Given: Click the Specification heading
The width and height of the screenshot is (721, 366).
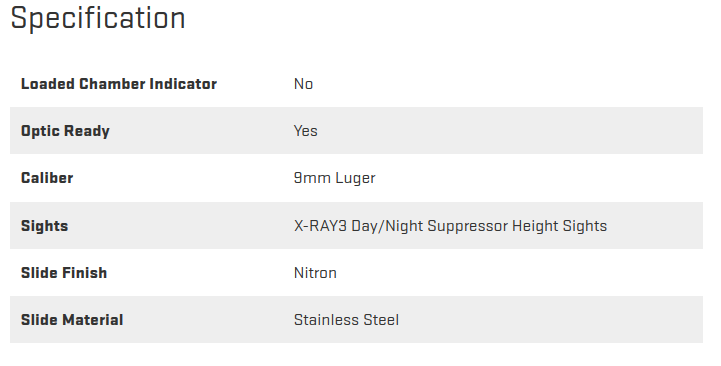Looking at the screenshot, I should click(98, 19).
